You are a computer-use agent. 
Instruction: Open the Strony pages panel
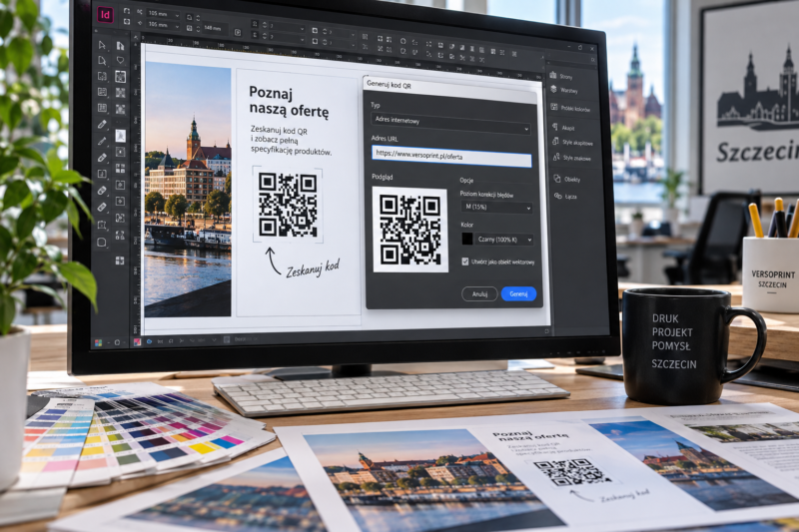tap(561, 76)
